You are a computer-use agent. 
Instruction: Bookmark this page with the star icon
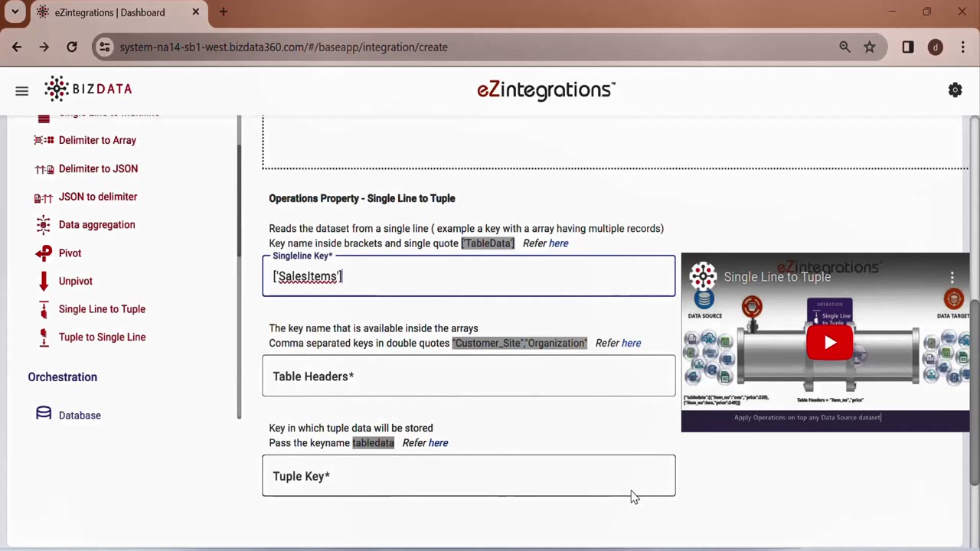[x=870, y=47]
